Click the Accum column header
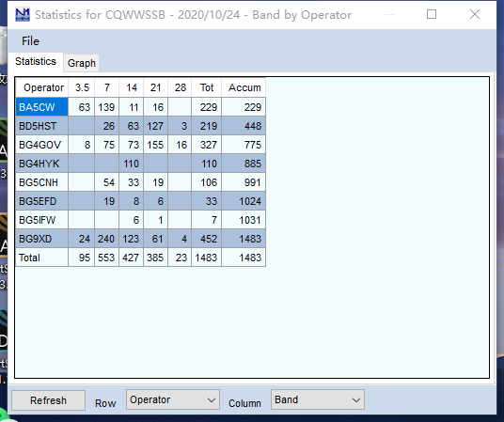This screenshot has height=422, width=504. [244, 87]
